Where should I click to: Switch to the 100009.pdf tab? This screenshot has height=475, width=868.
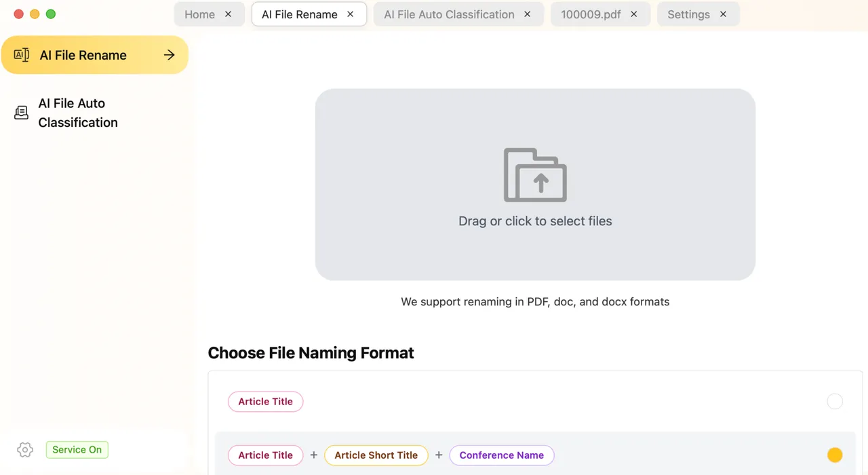(x=591, y=14)
